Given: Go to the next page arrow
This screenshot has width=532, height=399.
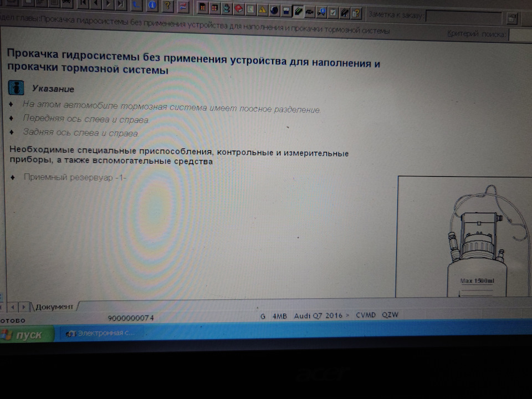Looking at the screenshot, I should point(108,4).
